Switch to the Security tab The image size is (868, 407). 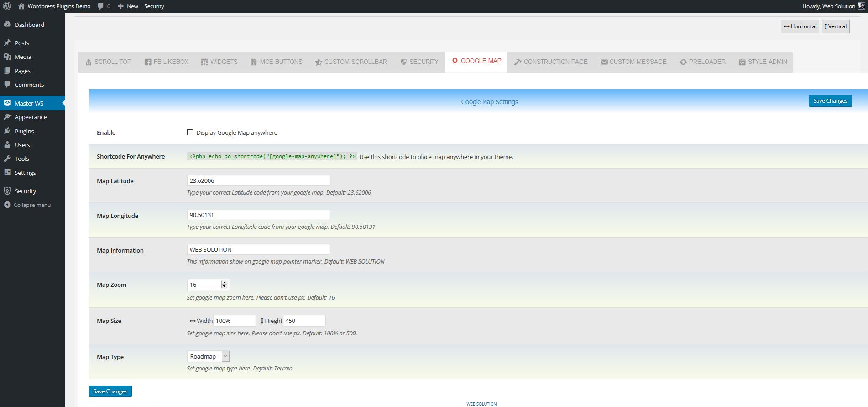(x=419, y=62)
